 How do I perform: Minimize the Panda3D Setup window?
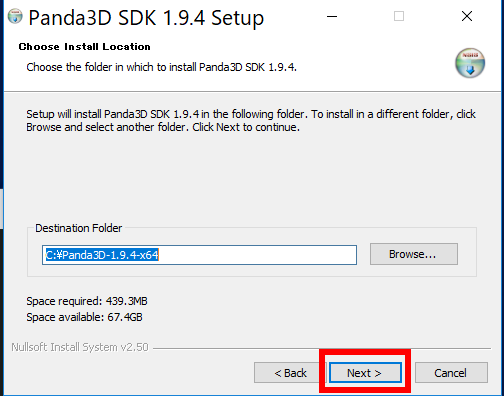tap(332, 16)
